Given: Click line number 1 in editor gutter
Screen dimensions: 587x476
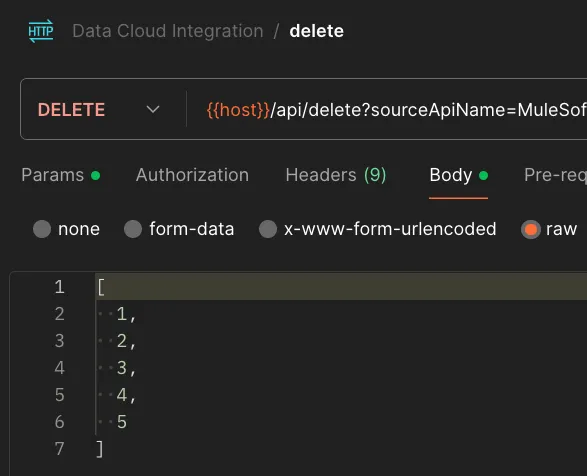Looking at the screenshot, I should point(60,287).
